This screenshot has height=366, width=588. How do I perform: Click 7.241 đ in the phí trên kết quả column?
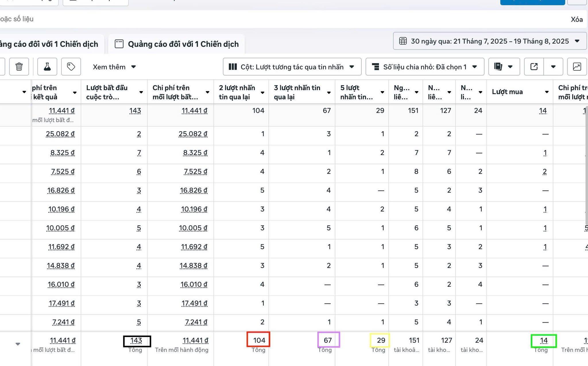(63, 322)
